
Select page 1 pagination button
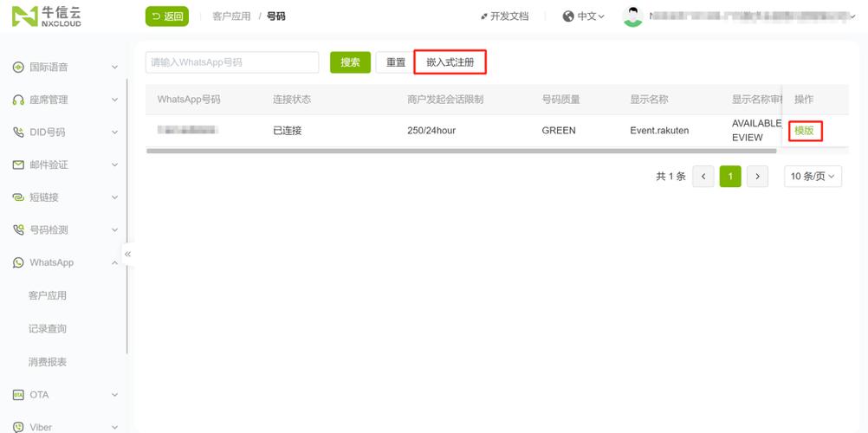pos(730,177)
